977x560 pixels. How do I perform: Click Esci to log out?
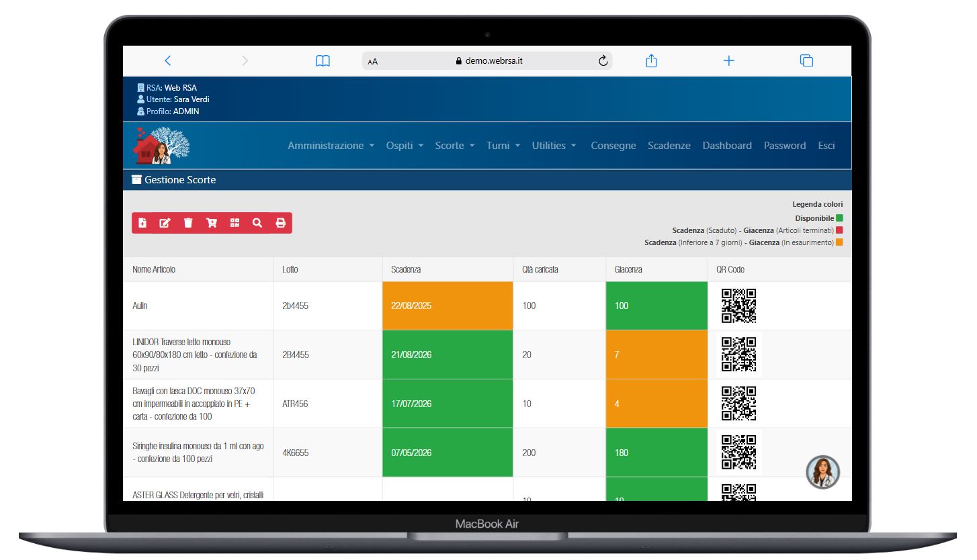click(826, 146)
